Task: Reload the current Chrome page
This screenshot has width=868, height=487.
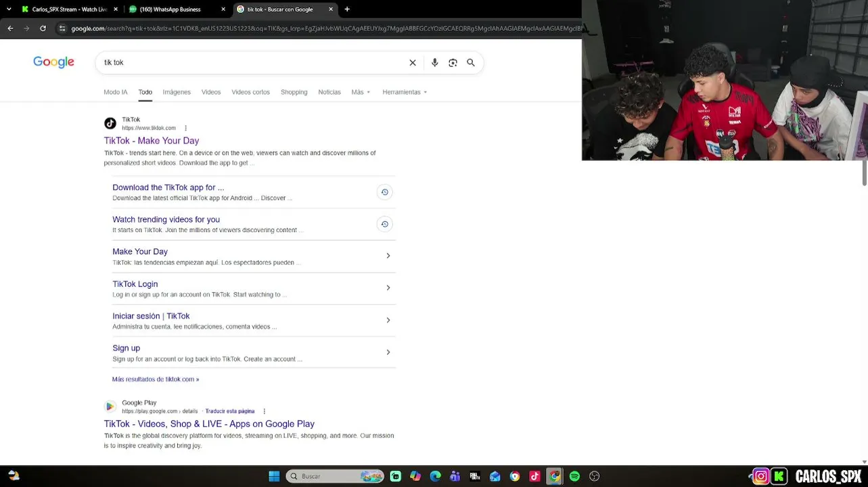Action: (x=43, y=28)
